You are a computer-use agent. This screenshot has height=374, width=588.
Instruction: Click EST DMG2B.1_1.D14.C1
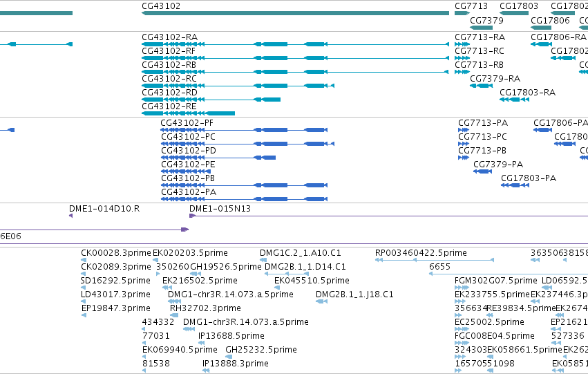click(x=305, y=267)
